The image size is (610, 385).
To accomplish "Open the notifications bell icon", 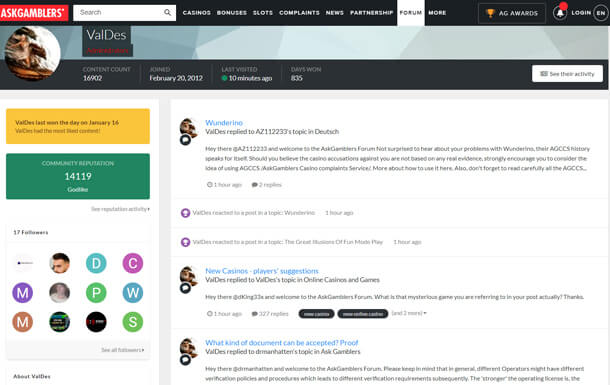I will (560, 13).
